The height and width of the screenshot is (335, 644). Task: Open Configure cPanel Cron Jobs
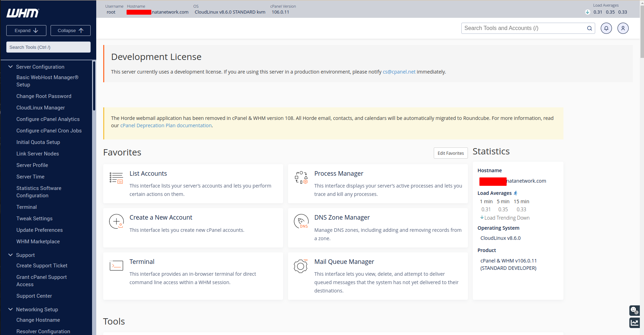[49, 131]
